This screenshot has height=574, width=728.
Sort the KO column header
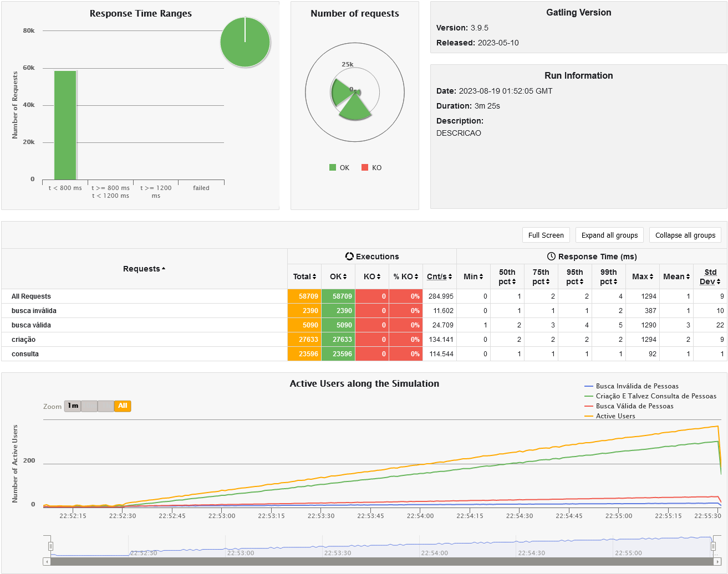point(372,276)
